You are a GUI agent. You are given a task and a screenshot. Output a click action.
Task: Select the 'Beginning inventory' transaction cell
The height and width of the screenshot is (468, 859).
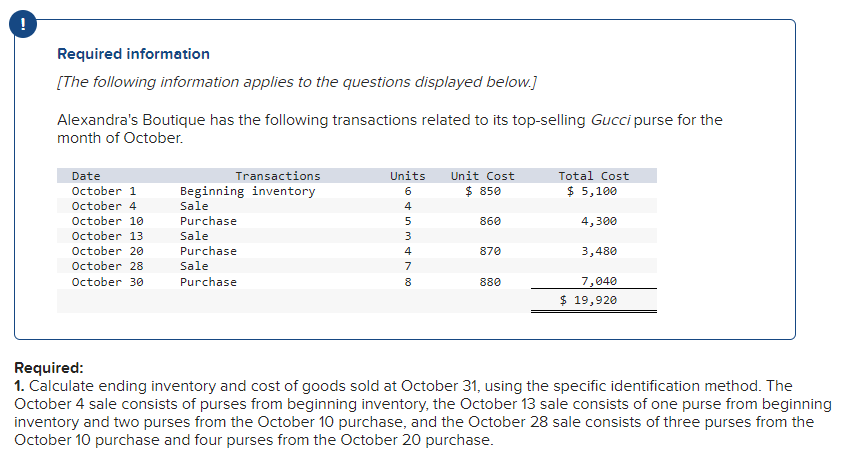click(248, 191)
